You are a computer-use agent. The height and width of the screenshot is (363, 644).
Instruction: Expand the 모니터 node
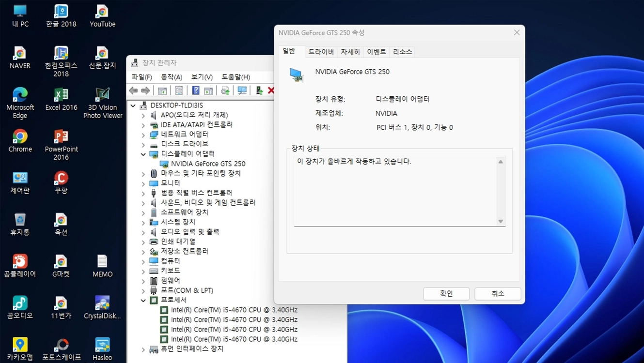(143, 183)
